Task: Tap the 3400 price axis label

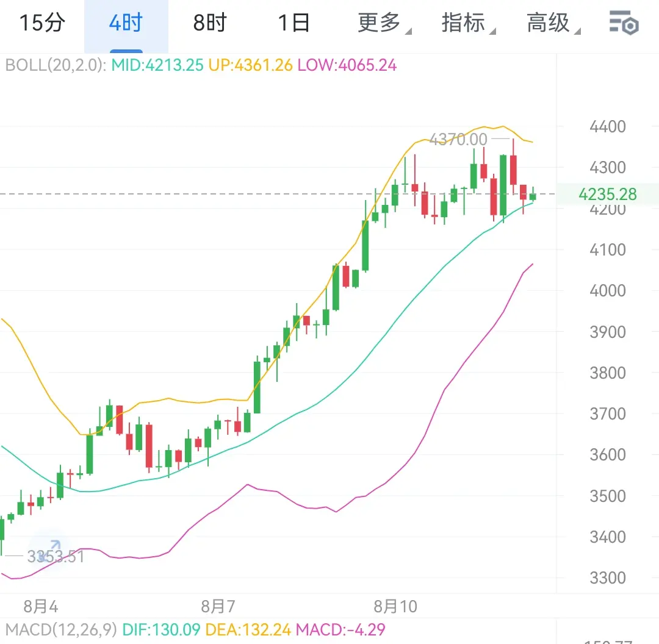Action: point(608,537)
